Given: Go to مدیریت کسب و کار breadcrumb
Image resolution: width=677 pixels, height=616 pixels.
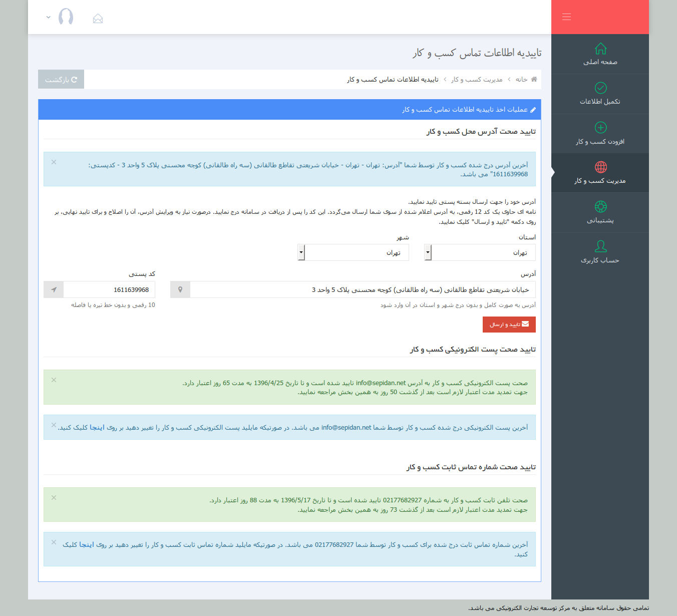Looking at the screenshot, I should pyautogui.click(x=476, y=80).
